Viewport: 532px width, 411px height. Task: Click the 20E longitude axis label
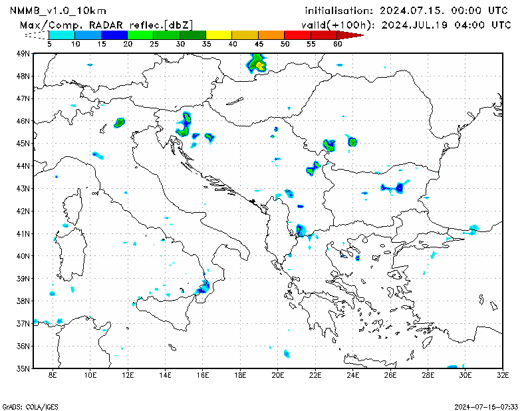279,376
